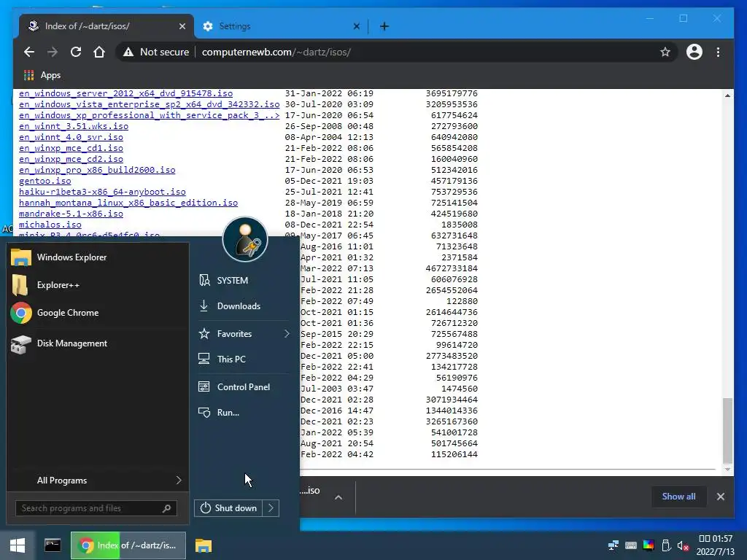
Task: Open Disk Management from Start menu
Action: [98, 343]
